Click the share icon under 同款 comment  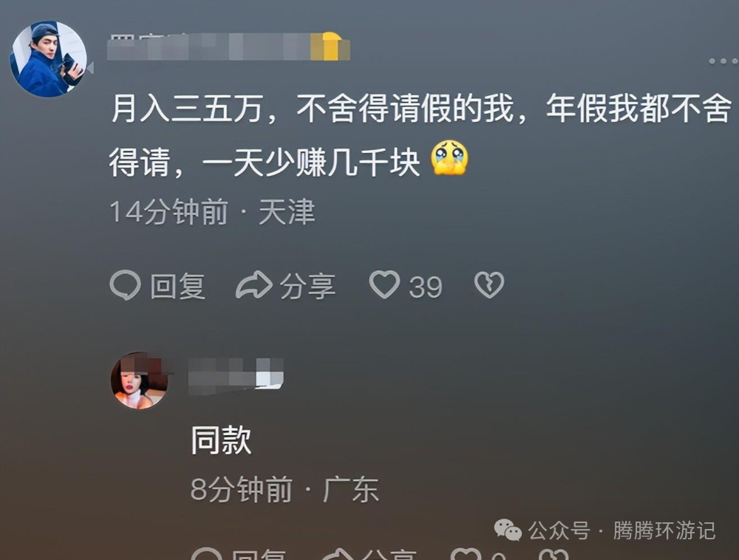[338, 554]
